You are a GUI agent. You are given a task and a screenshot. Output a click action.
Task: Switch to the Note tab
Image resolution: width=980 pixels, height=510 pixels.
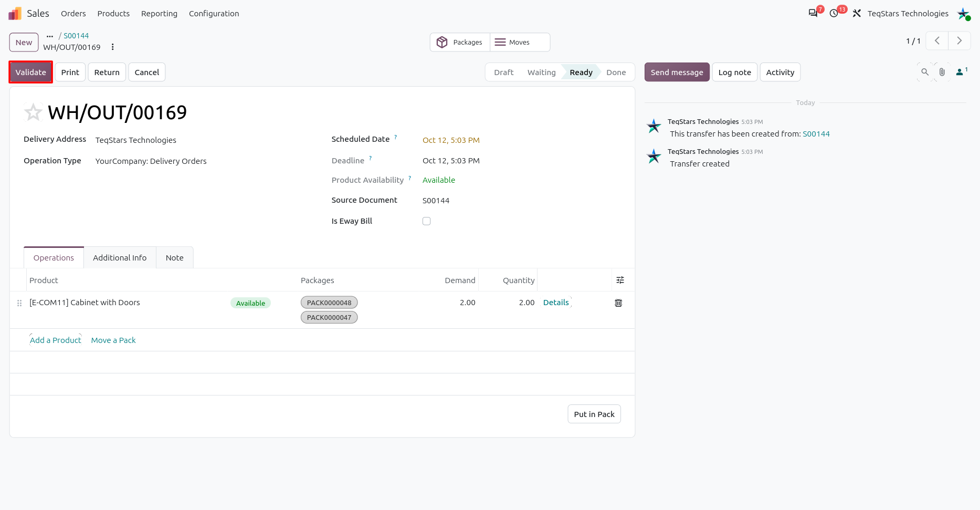click(175, 258)
